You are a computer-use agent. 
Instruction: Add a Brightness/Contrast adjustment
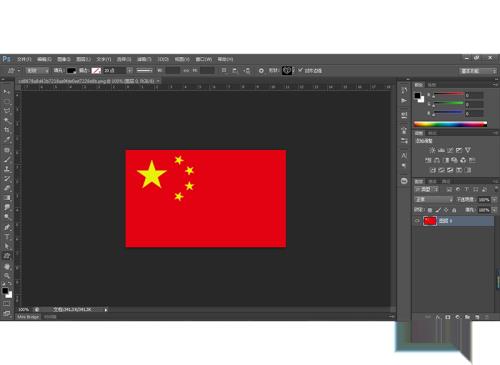point(432,150)
